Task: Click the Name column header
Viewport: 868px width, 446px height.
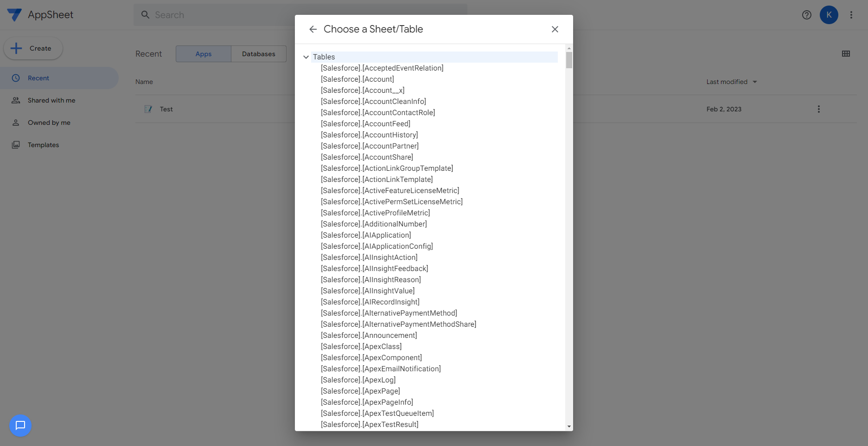Action: click(x=144, y=82)
